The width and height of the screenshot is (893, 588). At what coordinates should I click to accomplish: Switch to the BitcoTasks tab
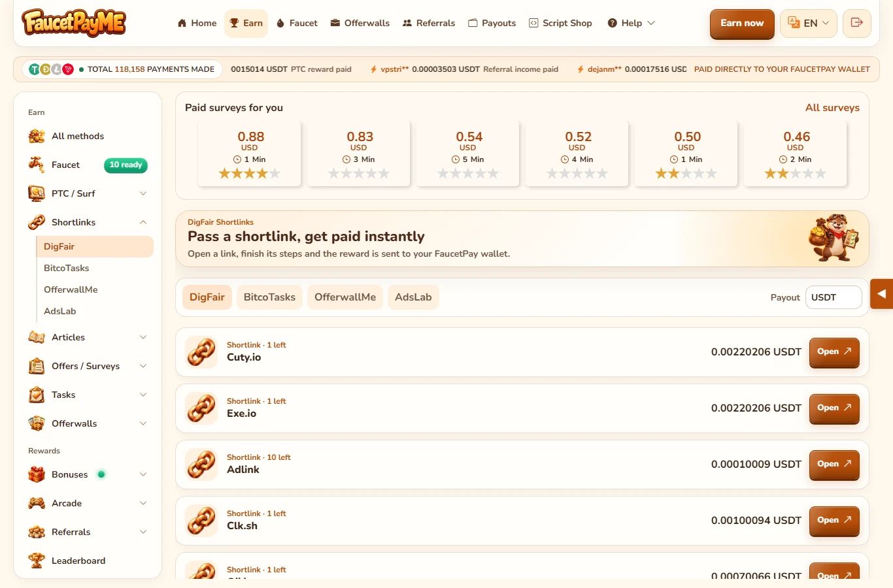(269, 297)
